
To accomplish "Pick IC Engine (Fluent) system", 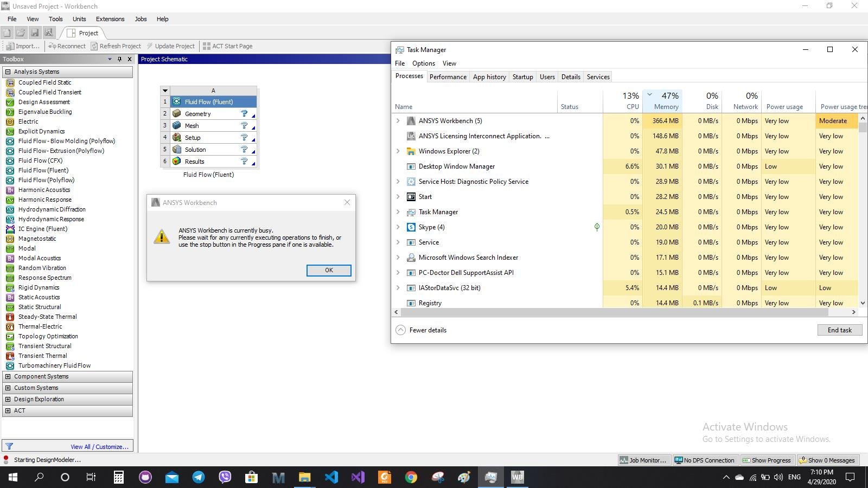I will (x=43, y=229).
